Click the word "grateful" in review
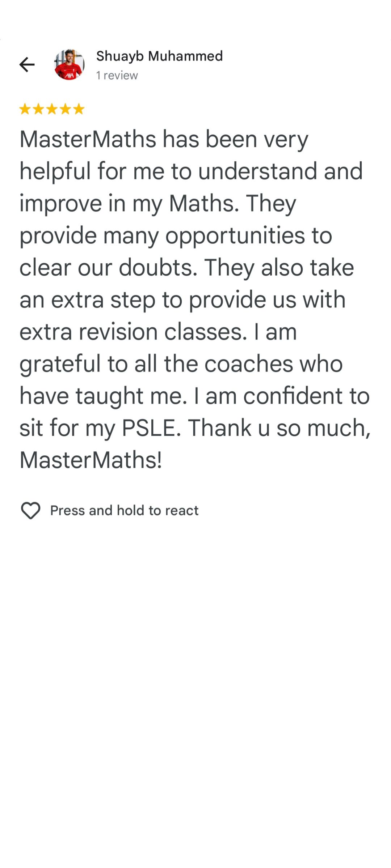391x868 pixels. click(60, 364)
